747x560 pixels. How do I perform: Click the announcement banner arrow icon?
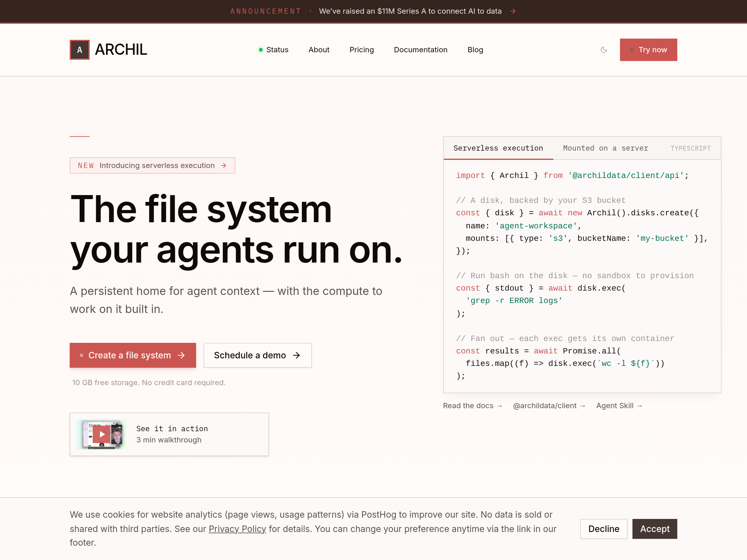pyautogui.click(x=513, y=12)
